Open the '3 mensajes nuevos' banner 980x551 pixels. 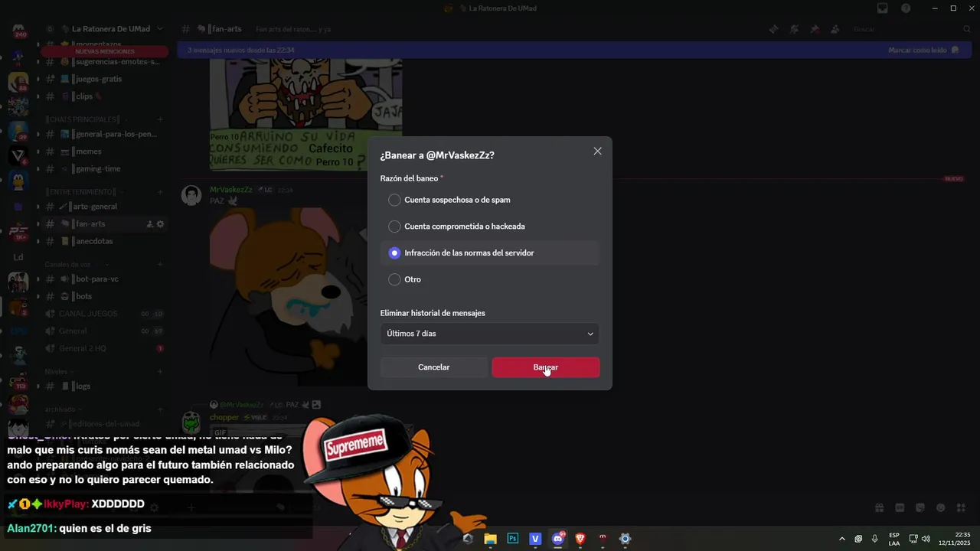574,50
